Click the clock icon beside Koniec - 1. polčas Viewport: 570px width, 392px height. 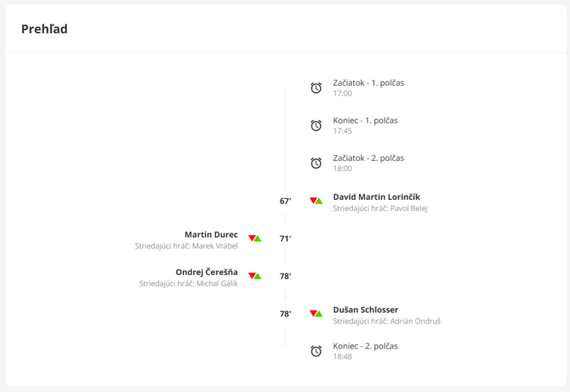point(316,125)
